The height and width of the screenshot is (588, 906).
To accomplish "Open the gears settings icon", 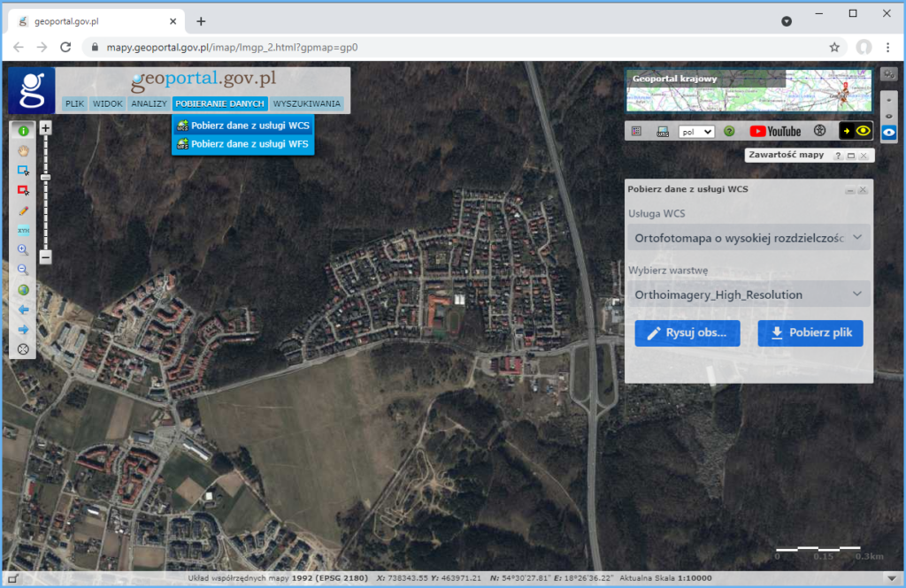I will click(x=888, y=74).
